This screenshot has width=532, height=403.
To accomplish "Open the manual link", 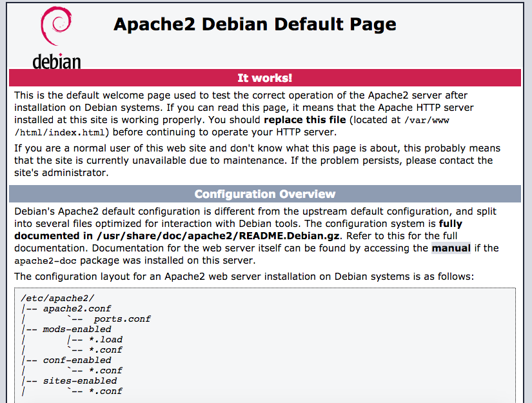I will 451,248.
